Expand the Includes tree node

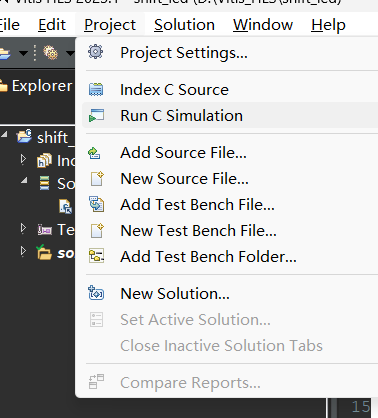pyautogui.click(x=23, y=159)
